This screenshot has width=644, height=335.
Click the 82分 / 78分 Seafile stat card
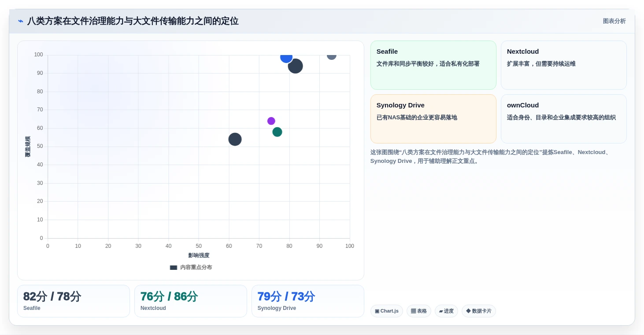click(74, 301)
